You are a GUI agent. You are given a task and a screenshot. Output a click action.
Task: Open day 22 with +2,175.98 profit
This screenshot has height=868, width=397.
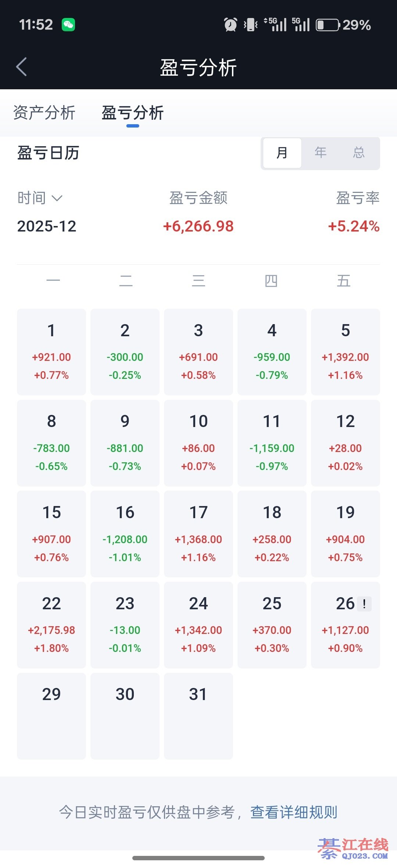pos(51,625)
